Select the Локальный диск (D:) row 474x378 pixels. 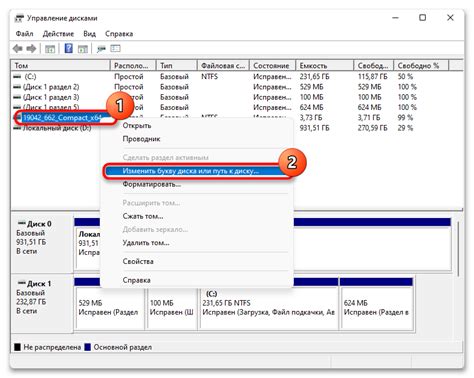click(x=57, y=128)
